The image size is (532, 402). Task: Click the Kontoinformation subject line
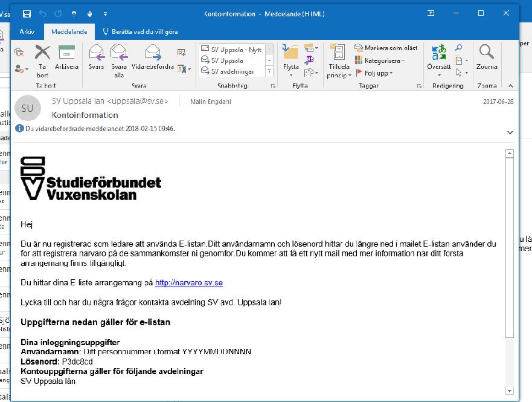pos(85,115)
